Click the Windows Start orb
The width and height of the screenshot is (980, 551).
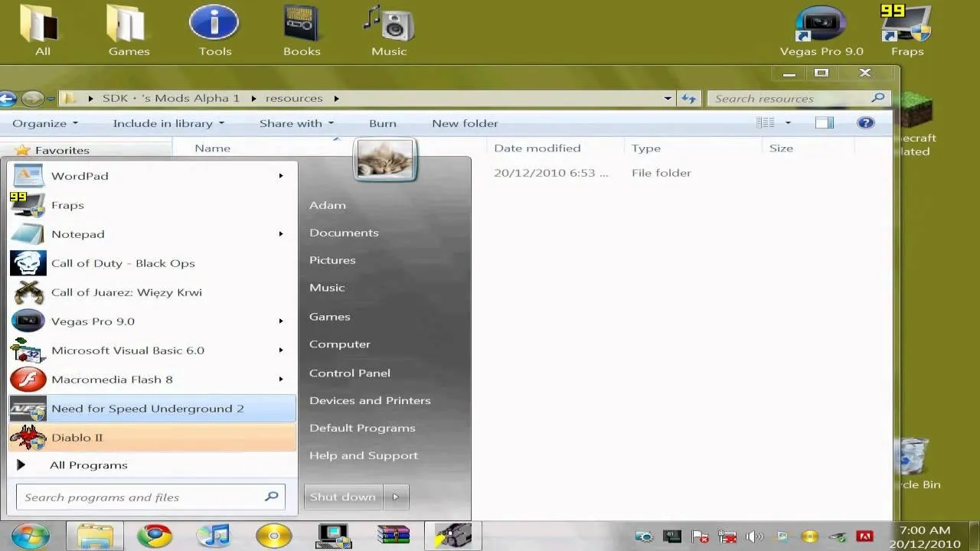(30, 535)
